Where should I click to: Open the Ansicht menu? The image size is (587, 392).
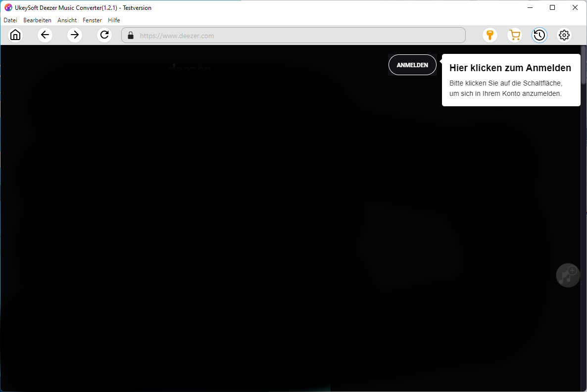(67, 20)
